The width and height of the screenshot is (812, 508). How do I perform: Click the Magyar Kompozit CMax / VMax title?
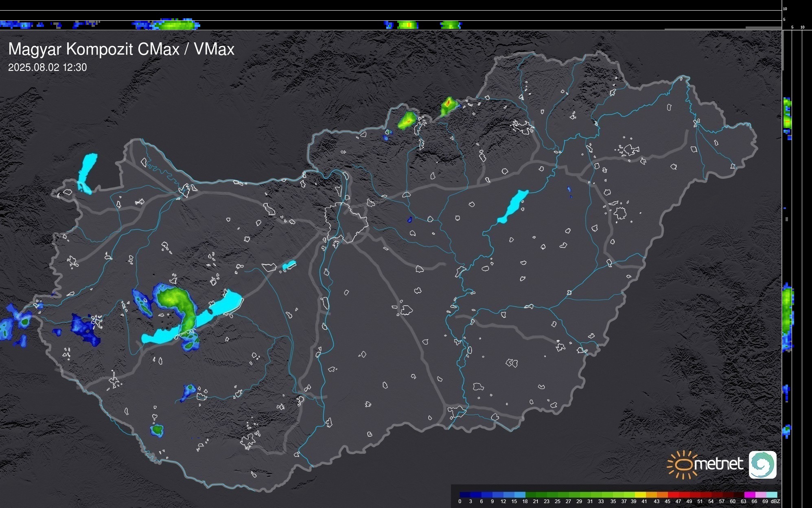121,49
